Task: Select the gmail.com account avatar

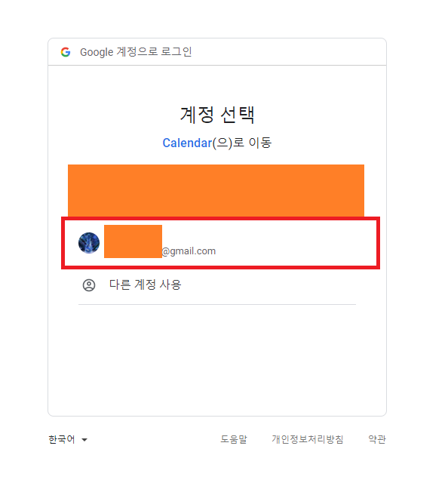Action: [89, 242]
